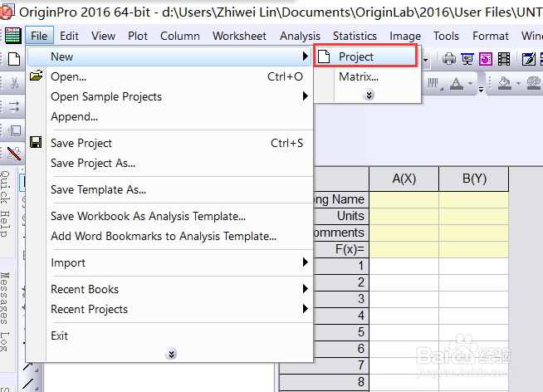Select worksheet row header 5
This screenshot has height=392, width=543.
(341, 332)
